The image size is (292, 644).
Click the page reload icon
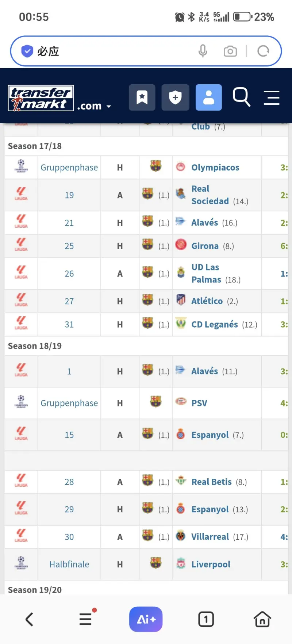(x=263, y=51)
